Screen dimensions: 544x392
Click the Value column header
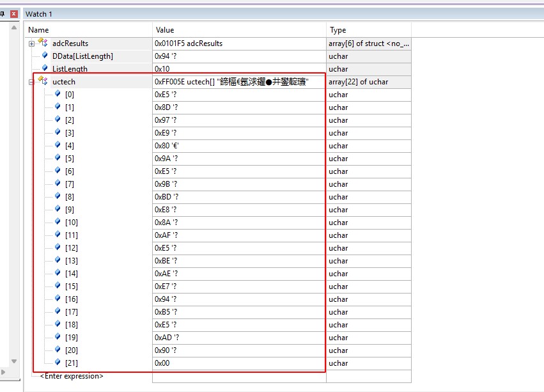click(x=164, y=30)
